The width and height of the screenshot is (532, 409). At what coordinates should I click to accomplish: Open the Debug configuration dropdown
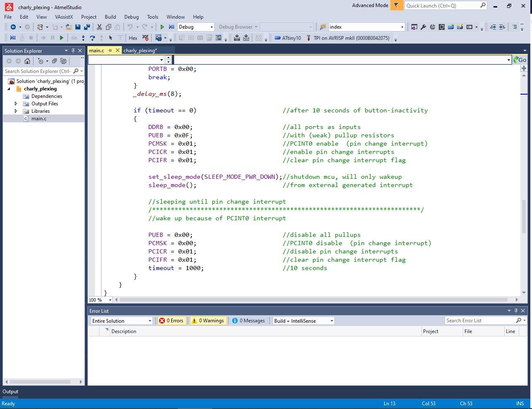[x=196, y=27]
